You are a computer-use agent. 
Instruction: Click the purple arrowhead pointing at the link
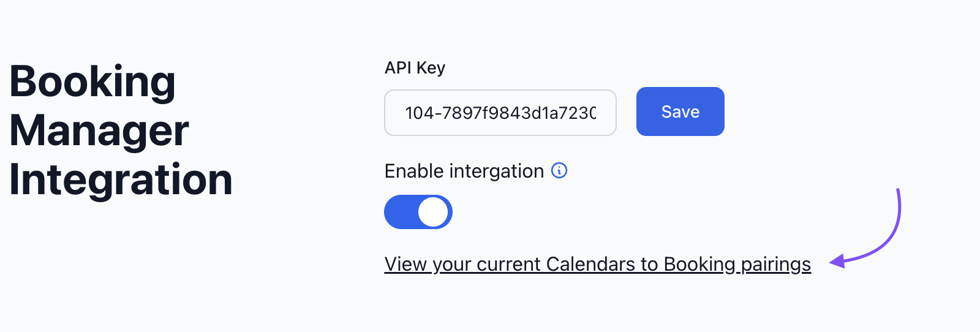point(837,262)
